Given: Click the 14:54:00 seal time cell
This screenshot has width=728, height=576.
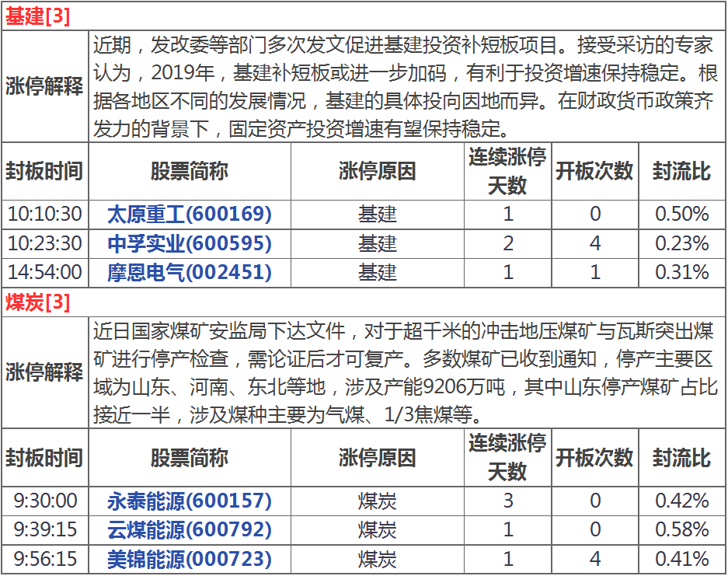Looking at the screenshot, I should (x=44, y=272).
